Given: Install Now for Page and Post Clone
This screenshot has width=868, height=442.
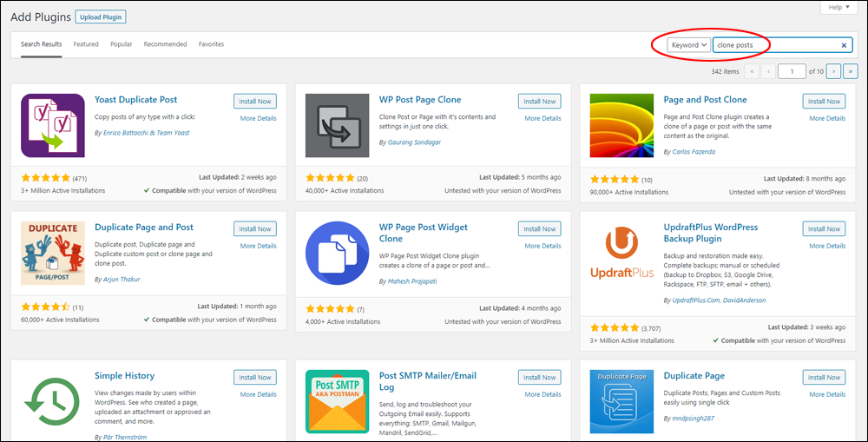Looking at the screenshot, I should coord(825,102).
